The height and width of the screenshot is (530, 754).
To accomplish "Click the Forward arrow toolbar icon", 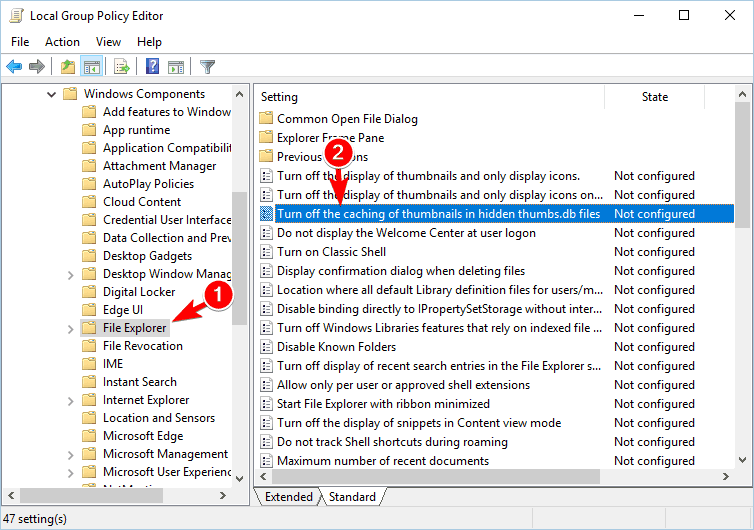I will [x=37, y=66].
